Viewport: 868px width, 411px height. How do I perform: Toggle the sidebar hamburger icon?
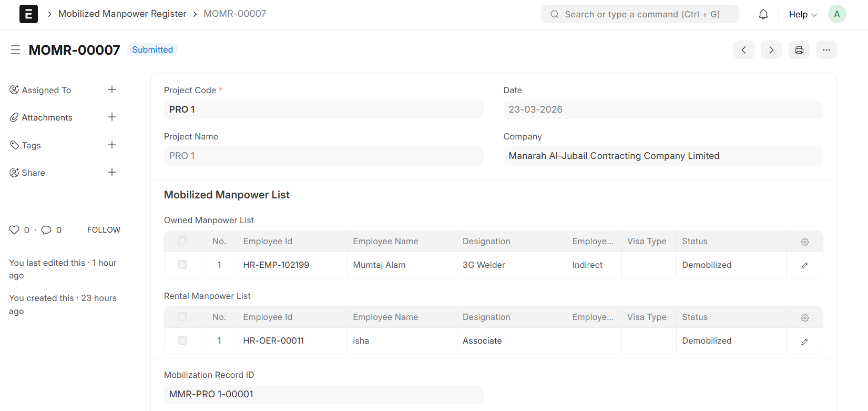click(15, 50)
